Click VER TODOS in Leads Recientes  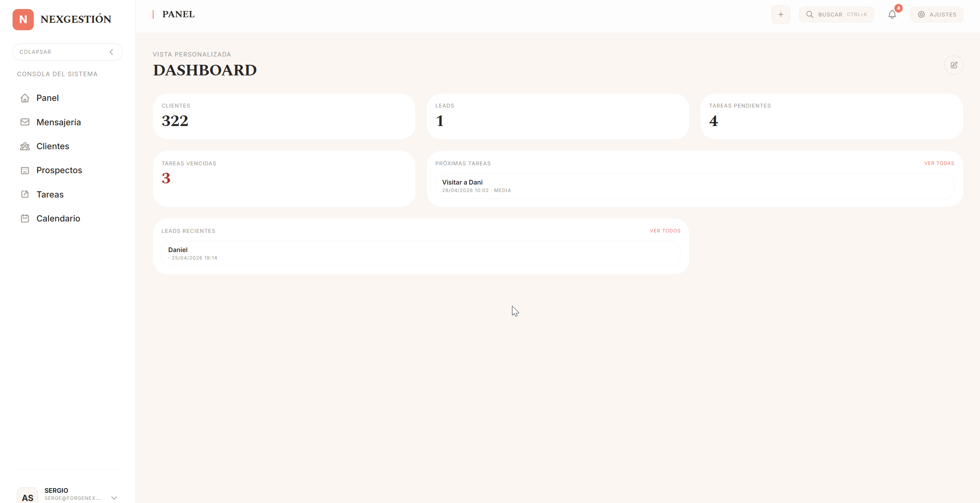665,231
